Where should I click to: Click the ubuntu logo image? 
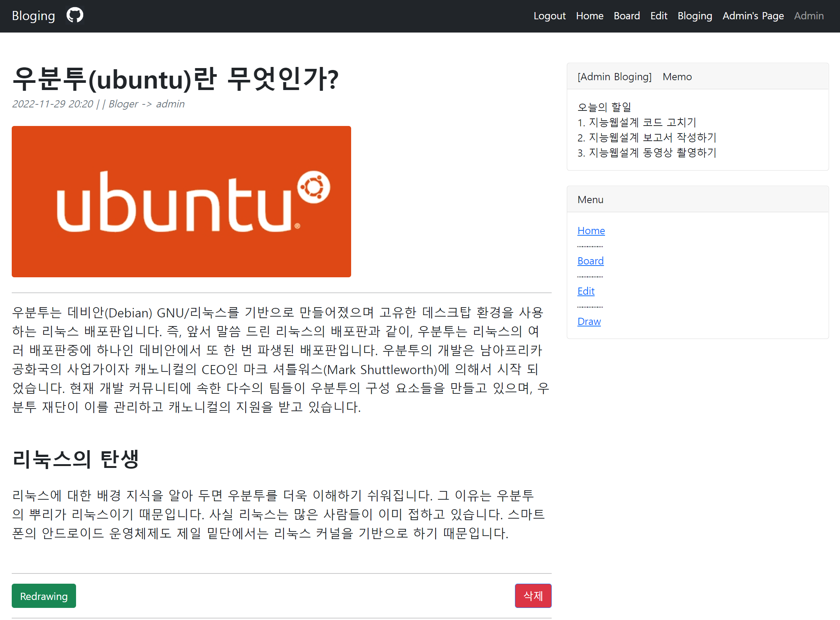[181, 202]
